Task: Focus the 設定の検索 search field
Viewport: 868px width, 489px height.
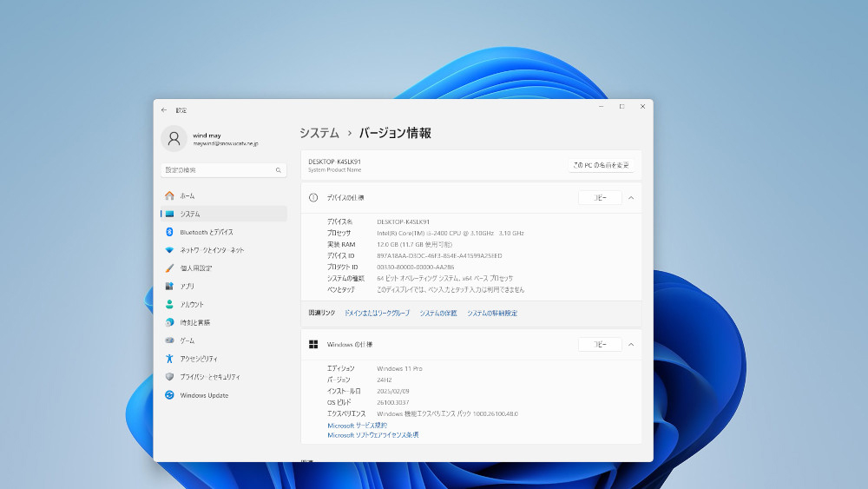Action: pyautogui.click(x=224, y=170)
